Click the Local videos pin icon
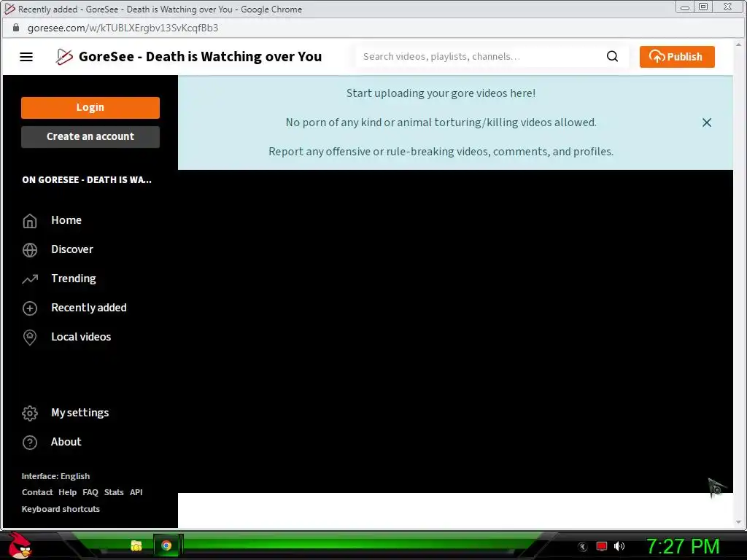The width and height of the screenshot is (747, 560). coord(29,337)
